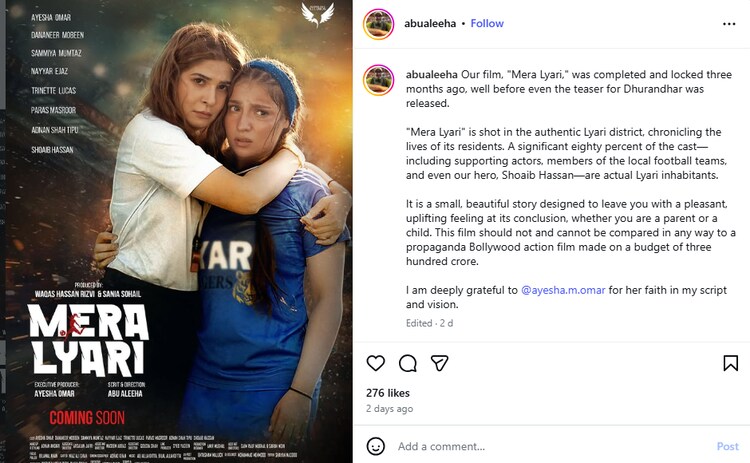Image resolution: width=750 pixels, height=463 pixels.
Task: Open the three-dot more options menu
Action: click(730, 23)
